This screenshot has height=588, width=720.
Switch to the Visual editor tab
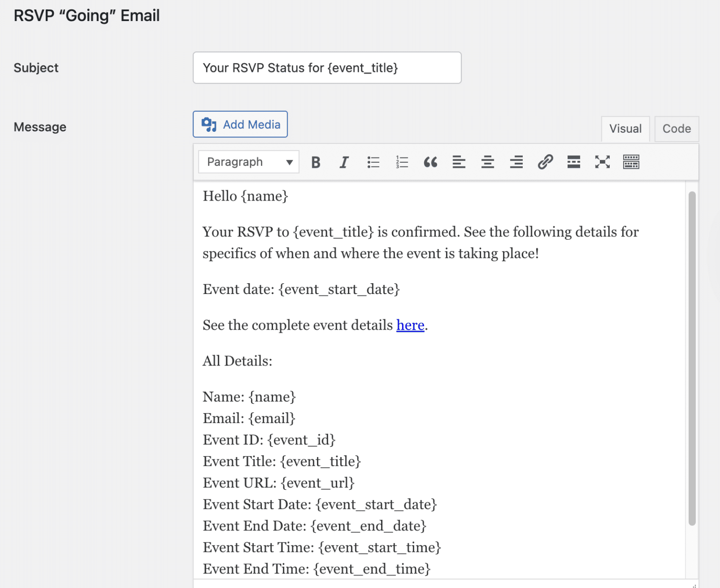(x=626, y=129)
